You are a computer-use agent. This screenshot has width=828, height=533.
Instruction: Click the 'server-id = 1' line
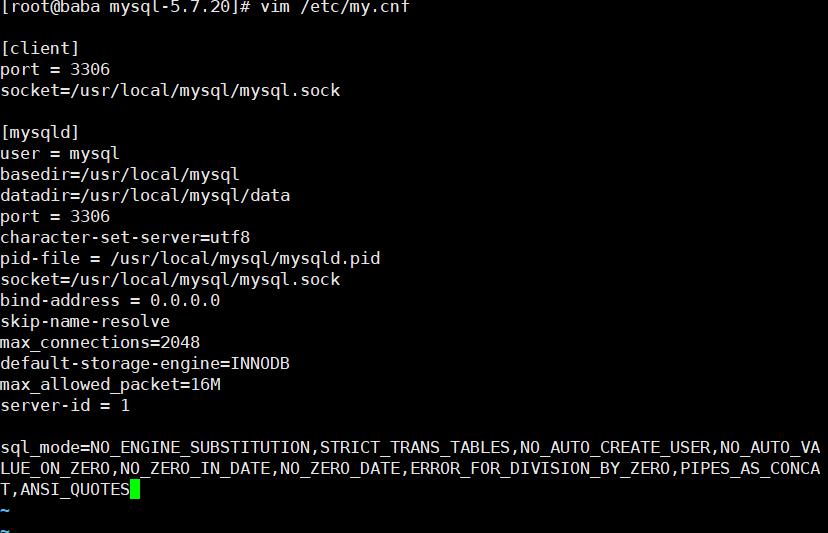(x=64, y=405)
